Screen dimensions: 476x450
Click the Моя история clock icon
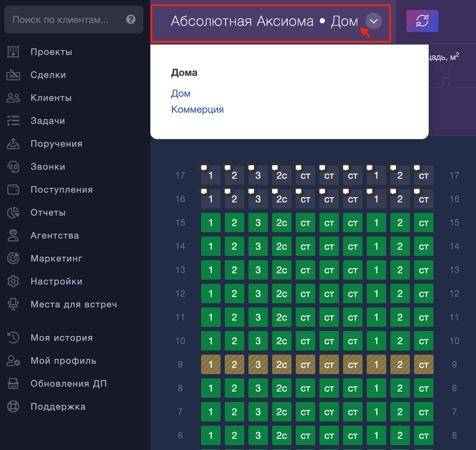tap(13, 337)
